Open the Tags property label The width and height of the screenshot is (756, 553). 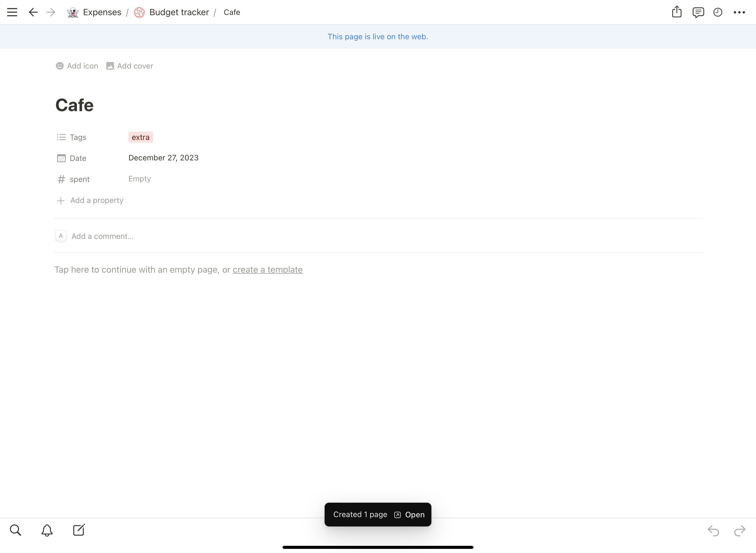78,137
